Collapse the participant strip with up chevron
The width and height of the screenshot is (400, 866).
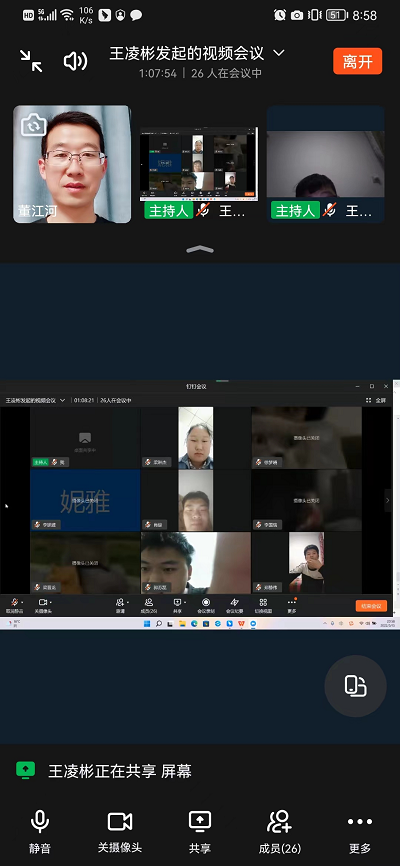point(200,249)
